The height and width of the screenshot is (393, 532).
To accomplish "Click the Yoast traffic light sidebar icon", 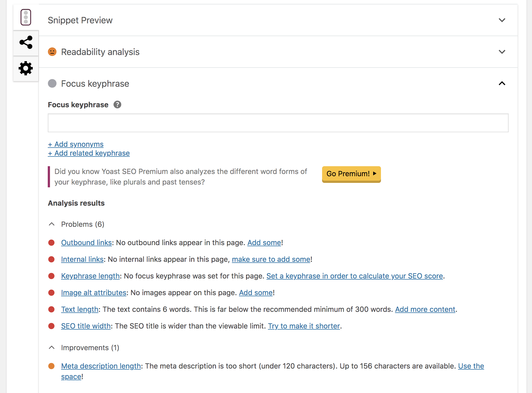I will (26, 17).
